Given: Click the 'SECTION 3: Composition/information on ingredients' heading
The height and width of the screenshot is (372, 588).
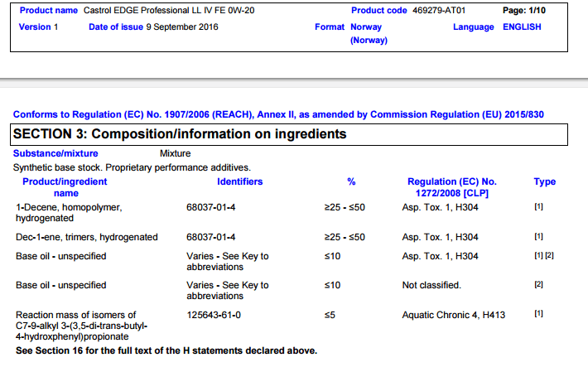Looking at the screenshot, I should pos(180,134).
